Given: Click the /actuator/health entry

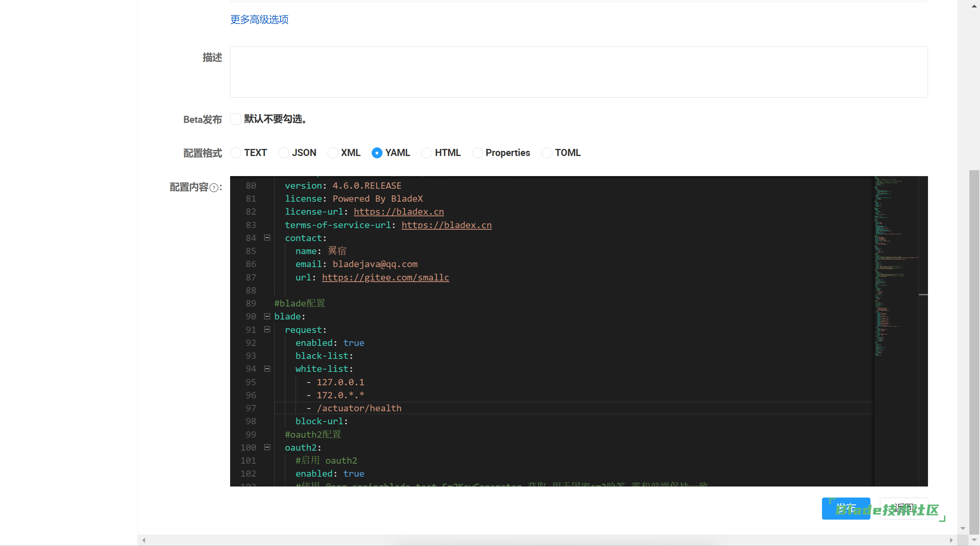Looking at the screenshot, I should coord(359,408).
